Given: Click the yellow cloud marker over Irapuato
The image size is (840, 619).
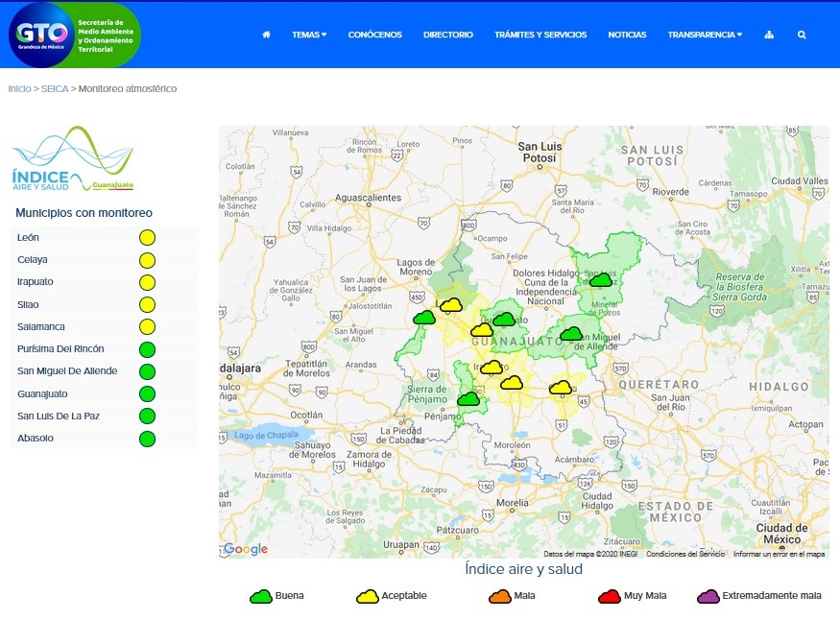Looking at the screenshot, I should [492, 368].
